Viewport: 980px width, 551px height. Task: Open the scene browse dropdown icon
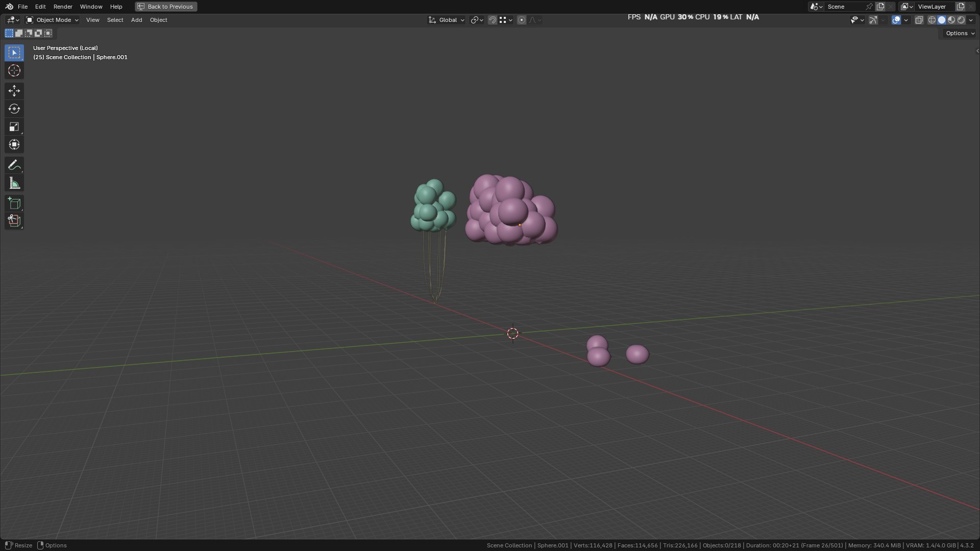[x=816, y=7]
